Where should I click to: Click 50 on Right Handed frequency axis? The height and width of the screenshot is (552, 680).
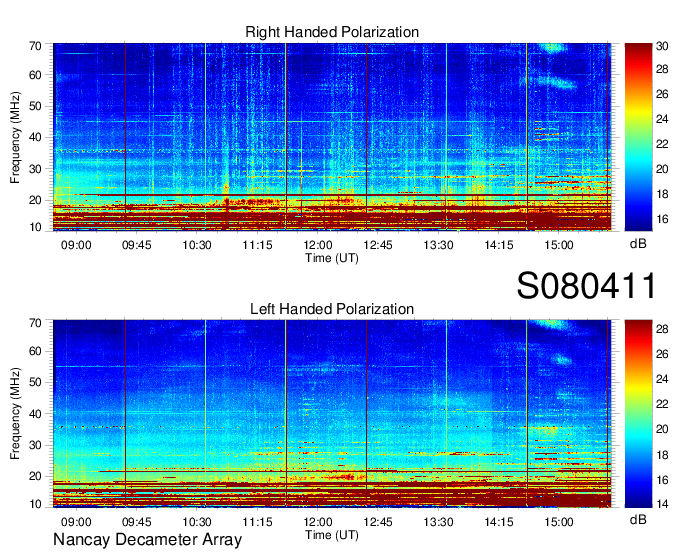click(35, 106)
